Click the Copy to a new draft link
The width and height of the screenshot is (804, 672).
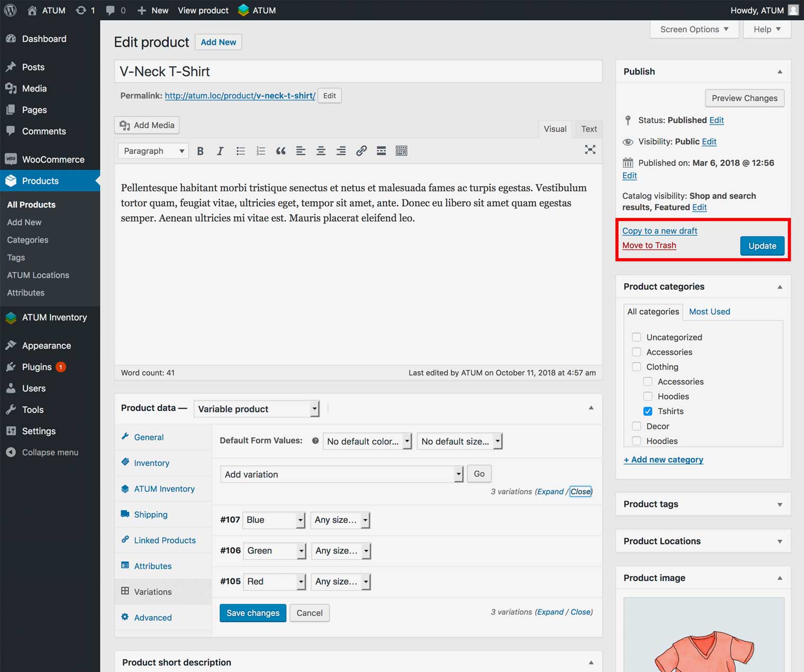pos(660,231)
